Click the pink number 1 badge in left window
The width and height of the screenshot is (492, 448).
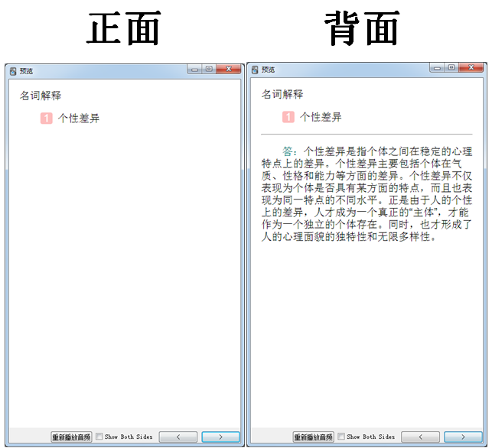click(x=47, y=118)
